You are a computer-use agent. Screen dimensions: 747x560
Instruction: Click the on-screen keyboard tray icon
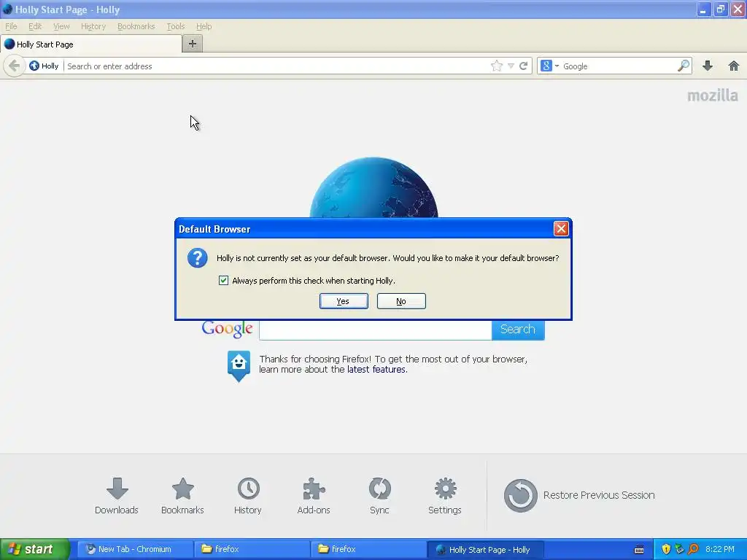coord(639,550)
